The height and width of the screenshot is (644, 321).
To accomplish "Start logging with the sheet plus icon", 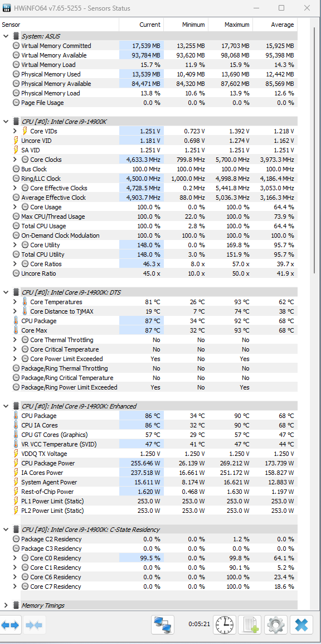I will pyautogui.click(x=250, y=626).
